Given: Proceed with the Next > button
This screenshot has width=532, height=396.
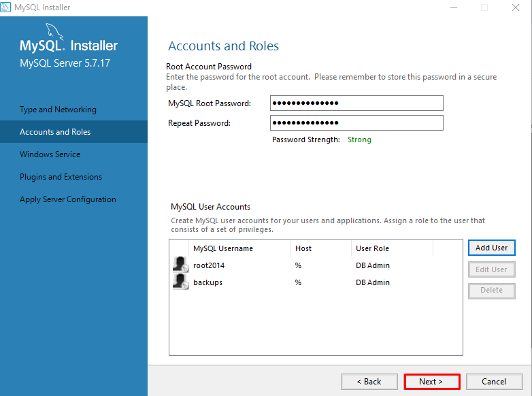Looking at the screenshot, I should pos(431,382).
